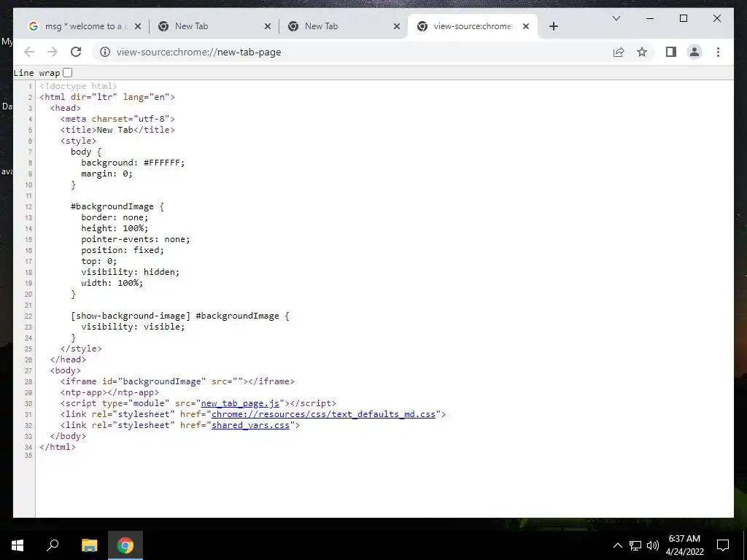Click the 'background: #FFFFFF;' source line
The image size is (747, 560).
133,163
